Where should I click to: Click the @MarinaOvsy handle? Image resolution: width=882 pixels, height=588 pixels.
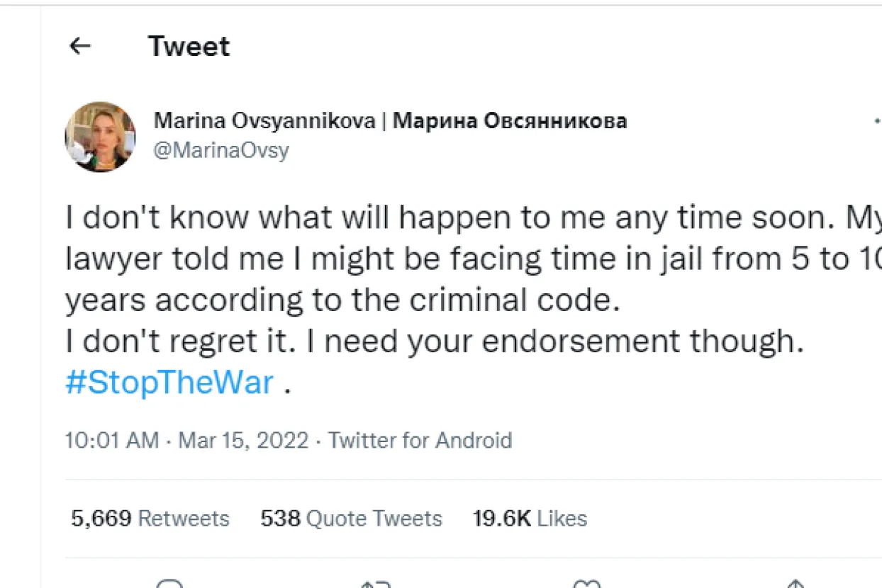(x=221, y=150)
